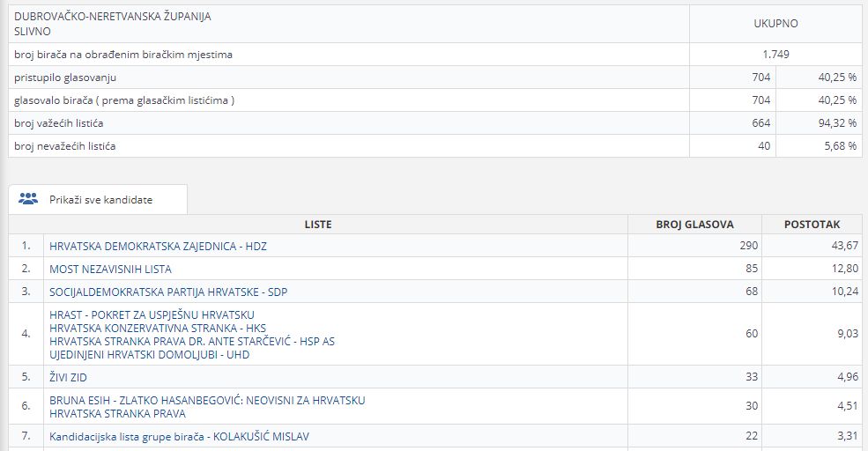
Task: Click the UKUPNO header cell
Action: coord(775,24)
